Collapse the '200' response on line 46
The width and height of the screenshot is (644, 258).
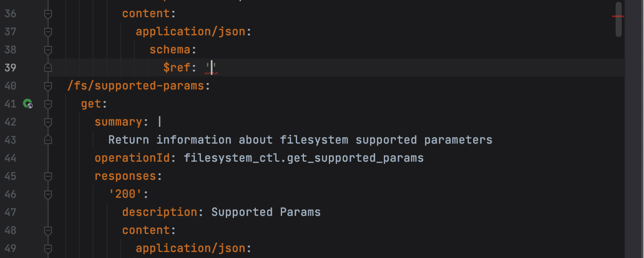coord(48,194)
